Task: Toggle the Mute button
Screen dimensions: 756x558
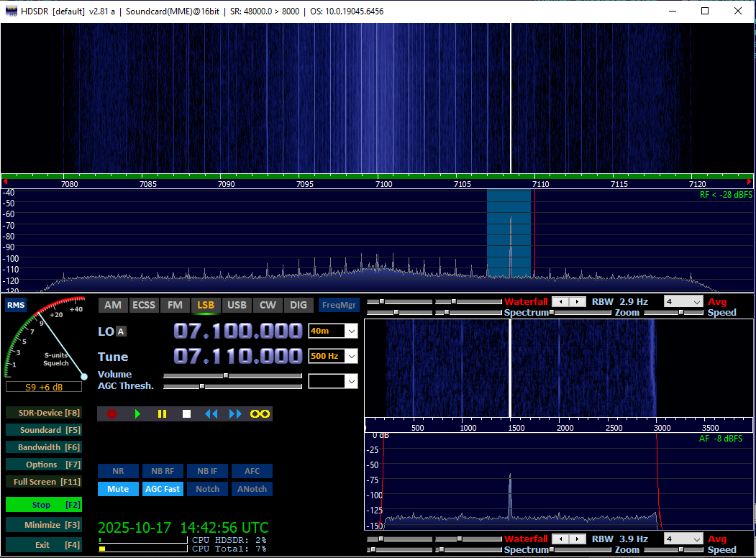Action: (x=118, y=489)
